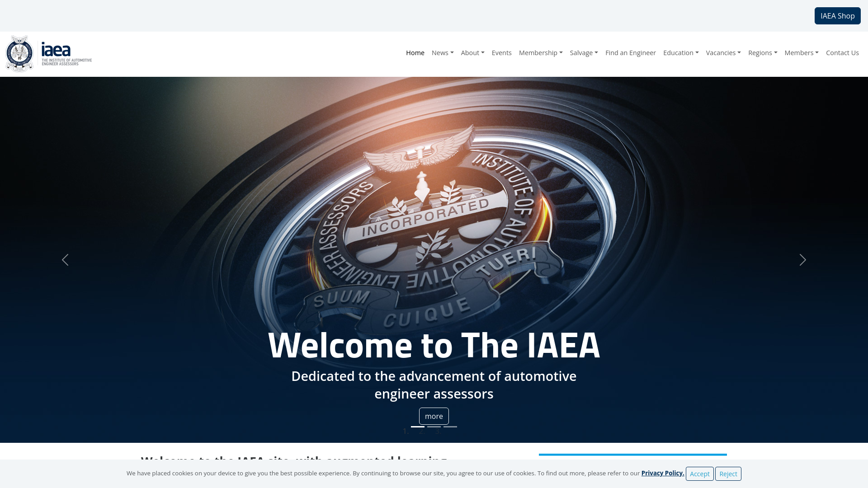Select the Home nav item

click(415, 53)
